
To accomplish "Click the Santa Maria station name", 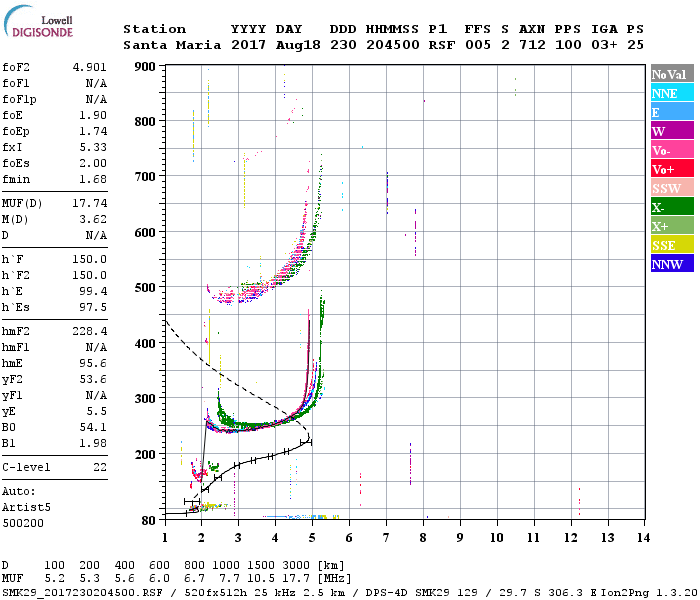I will [x=172, y=45].
